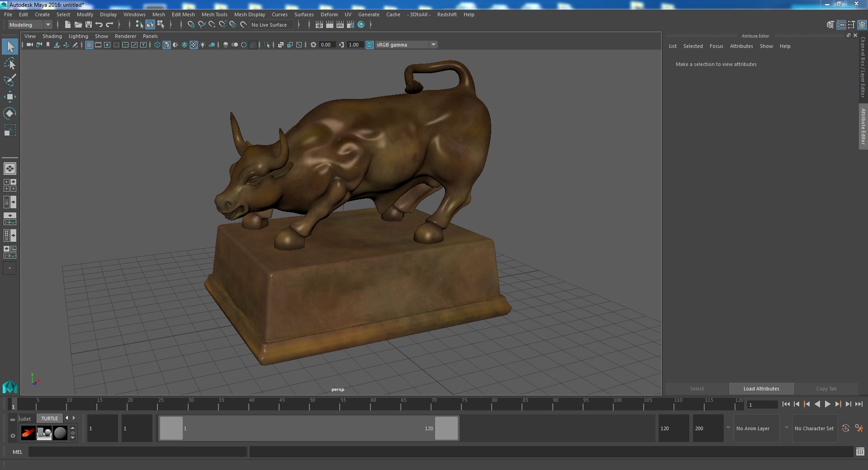
Task: Click the bookmarks icon in panel toolbar
Action: pyautogui.click(x=48, y=45)
